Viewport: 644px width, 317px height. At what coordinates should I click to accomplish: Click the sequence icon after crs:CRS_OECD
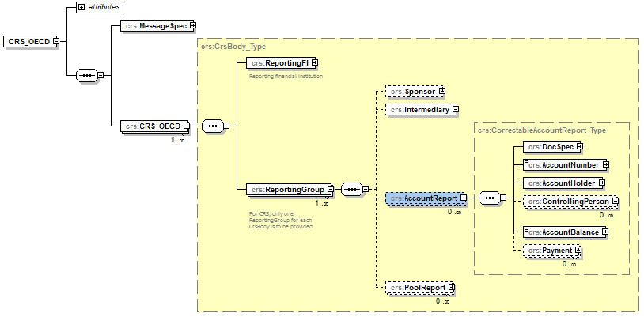pos(212,126)
